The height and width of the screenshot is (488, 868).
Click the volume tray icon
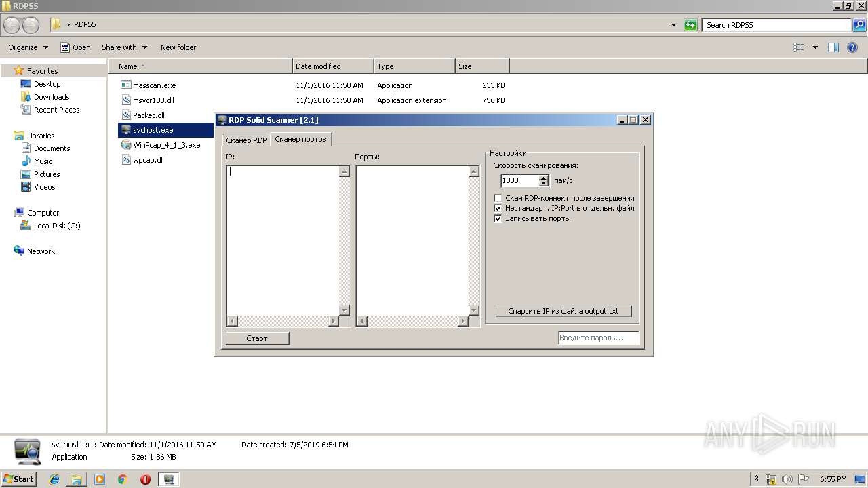(x=787, y=479)
